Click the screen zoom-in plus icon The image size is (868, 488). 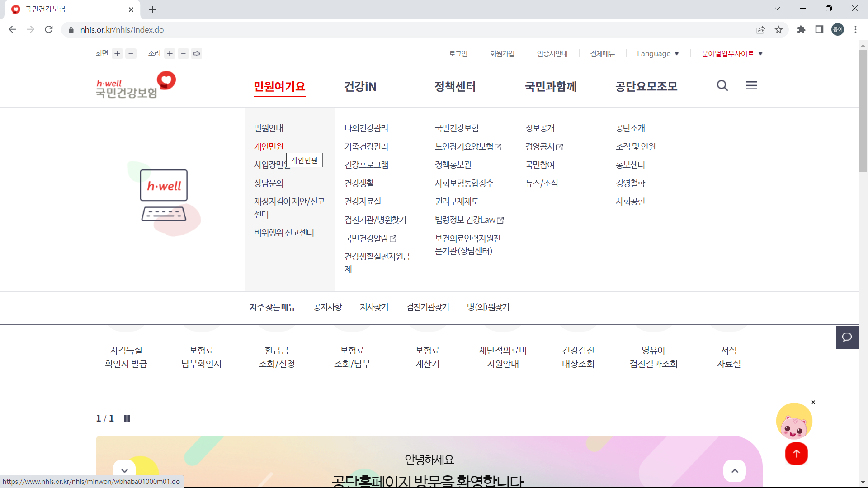[117, 53]
